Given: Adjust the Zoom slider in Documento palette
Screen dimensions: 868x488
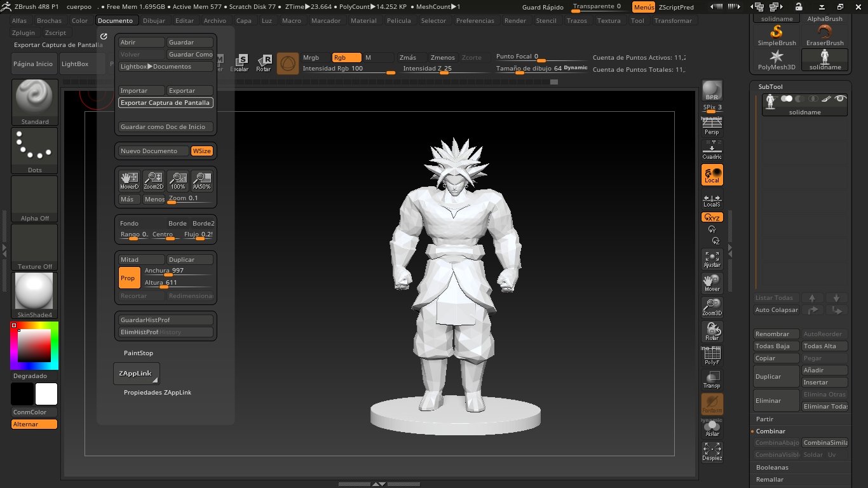Looking at the screenshot, I should point(190,199).
